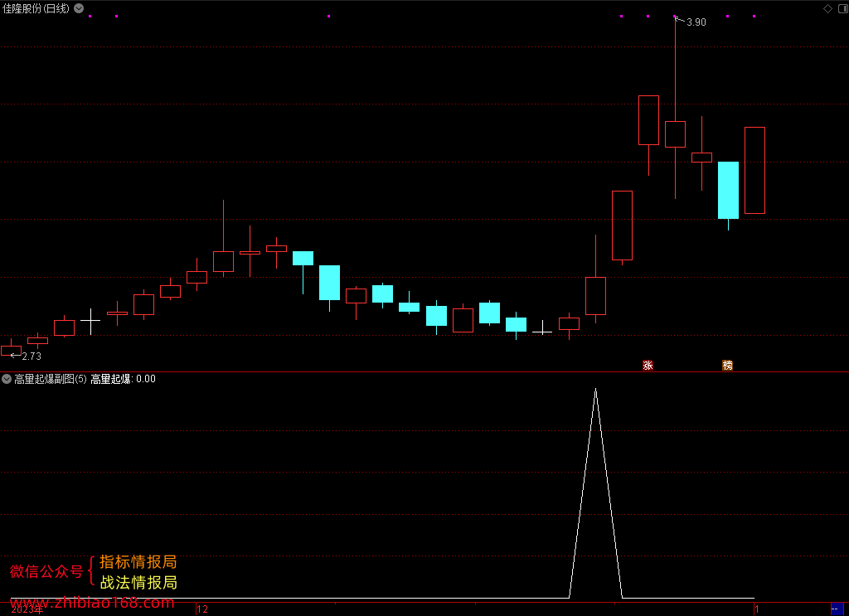The width and height of the screenshot is (849, 616).
Task: Open the dropdown next to 佳隆股份(日线)
Action: [x=79, y=8]
